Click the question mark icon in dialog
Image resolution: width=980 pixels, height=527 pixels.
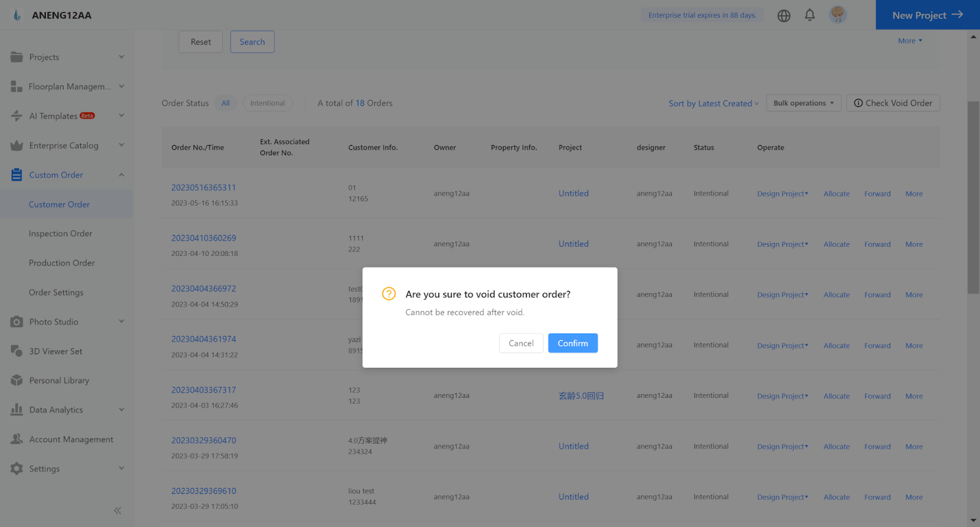point(389,294)
